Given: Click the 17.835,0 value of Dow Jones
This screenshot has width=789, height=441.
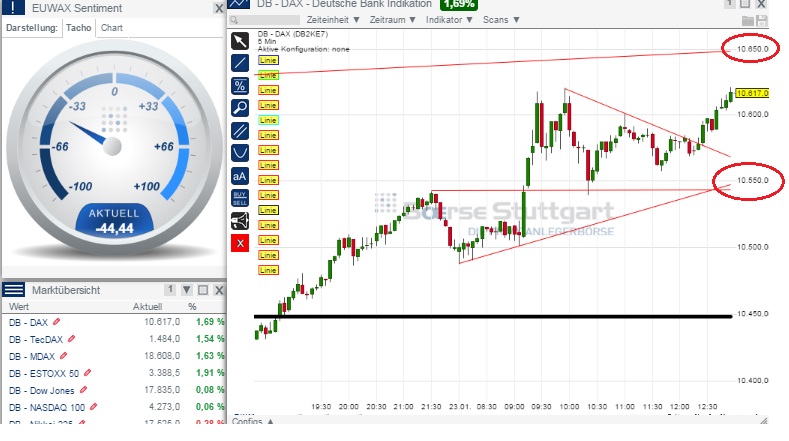Looking at the screenshot, I should [162, 390].
